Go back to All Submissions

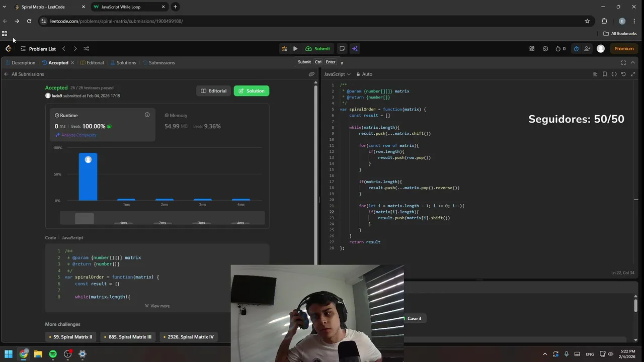pyautogui.click(x=24, y=74)
